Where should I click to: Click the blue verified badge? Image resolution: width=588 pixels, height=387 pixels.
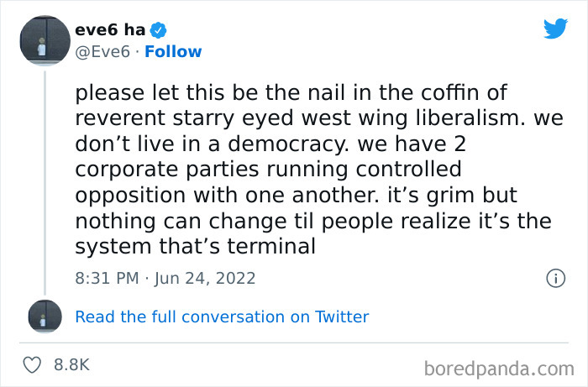point(158,30)
